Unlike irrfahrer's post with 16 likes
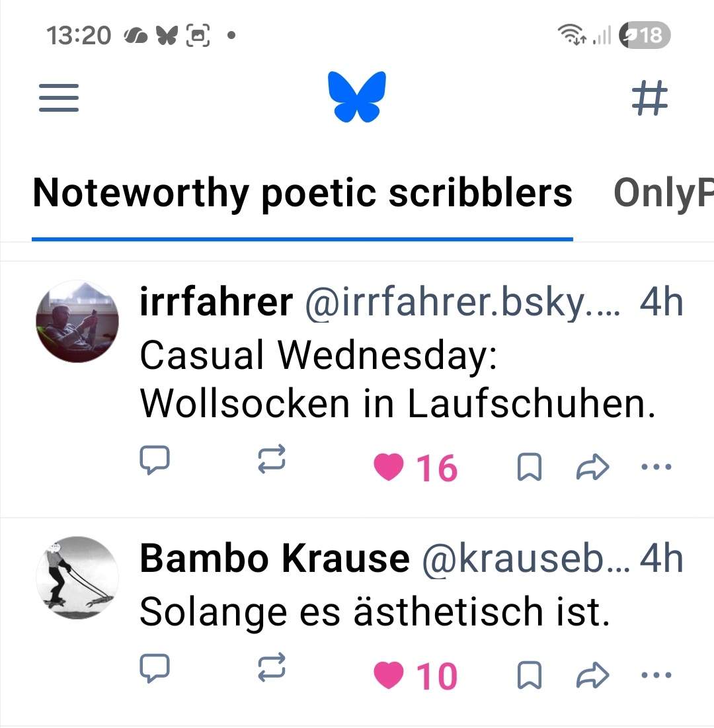714x728 pixels. (389, 468)
